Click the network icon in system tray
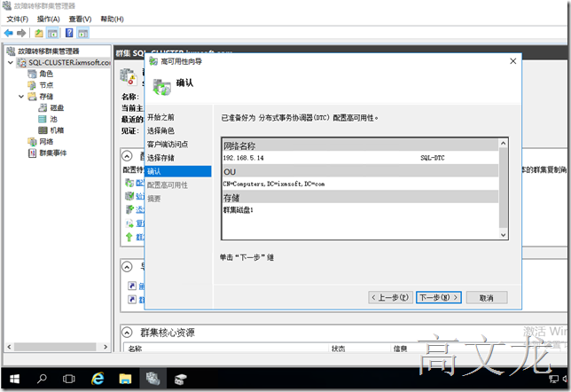The image size is (571, 392). 553,380
